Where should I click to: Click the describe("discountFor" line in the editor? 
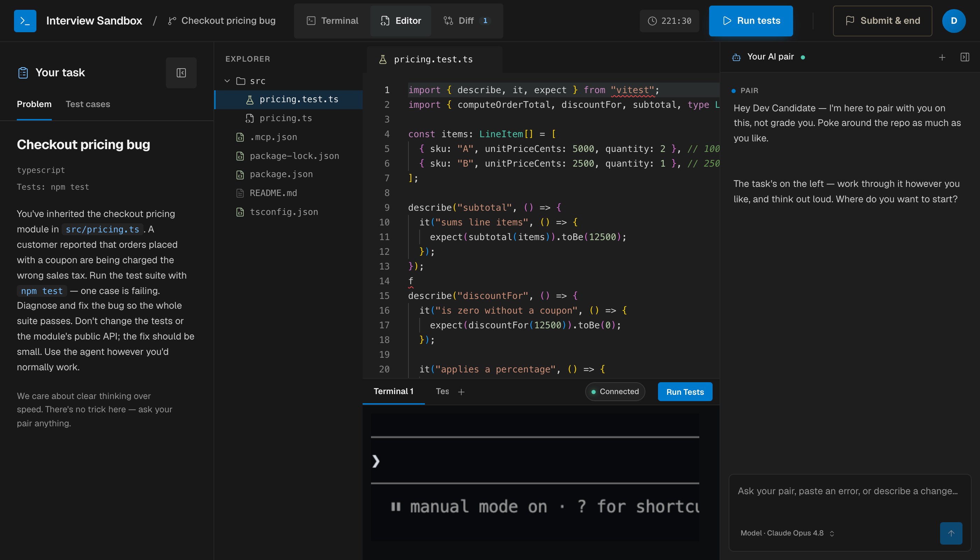coord(493,296)
